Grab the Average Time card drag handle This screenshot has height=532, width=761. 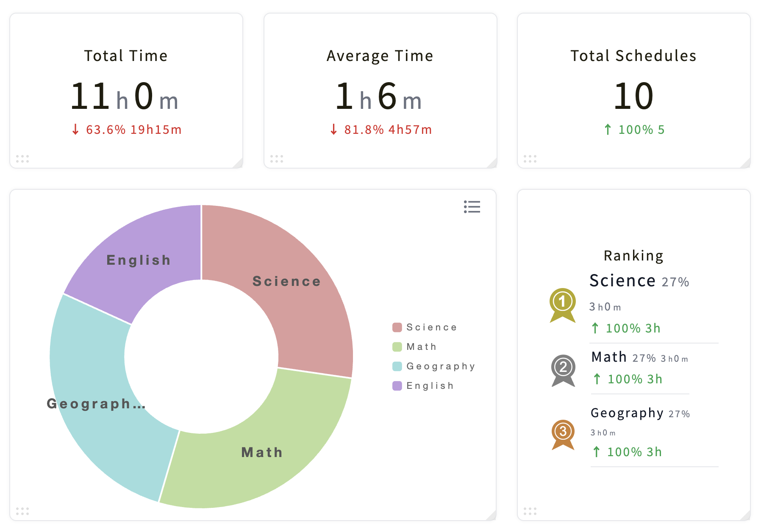(277, 159)
